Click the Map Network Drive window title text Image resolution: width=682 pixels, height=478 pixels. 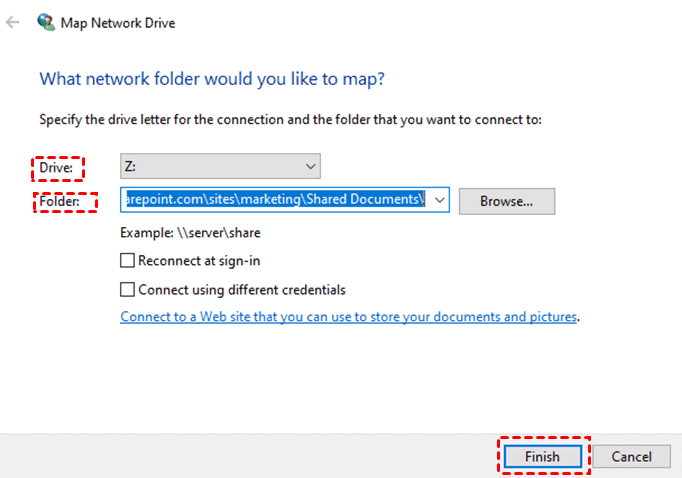[118, 21]
